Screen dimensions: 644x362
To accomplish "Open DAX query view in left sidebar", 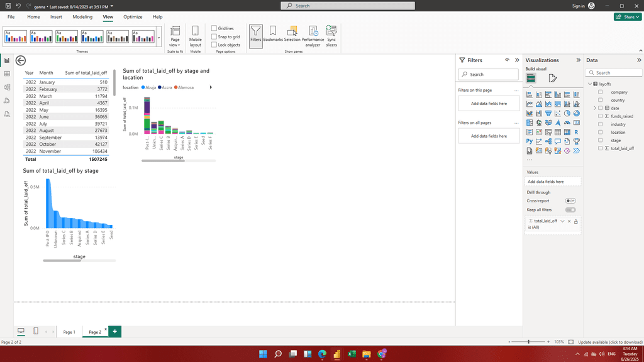I will coord(7,101).
